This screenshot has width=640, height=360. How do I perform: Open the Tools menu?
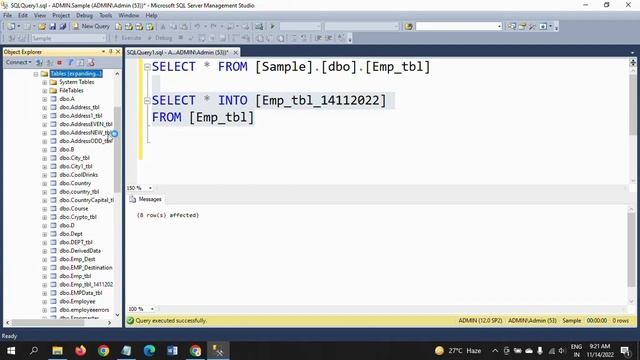pyautogui.click(x=105, y=16)
